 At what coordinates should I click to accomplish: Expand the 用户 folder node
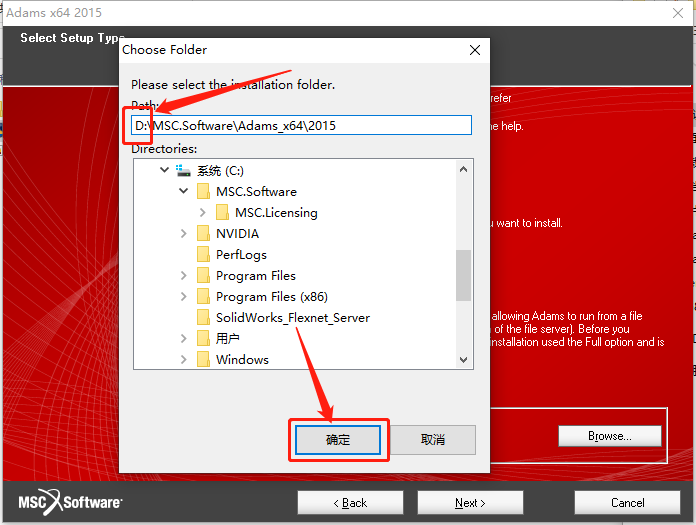tap(183, 339)
